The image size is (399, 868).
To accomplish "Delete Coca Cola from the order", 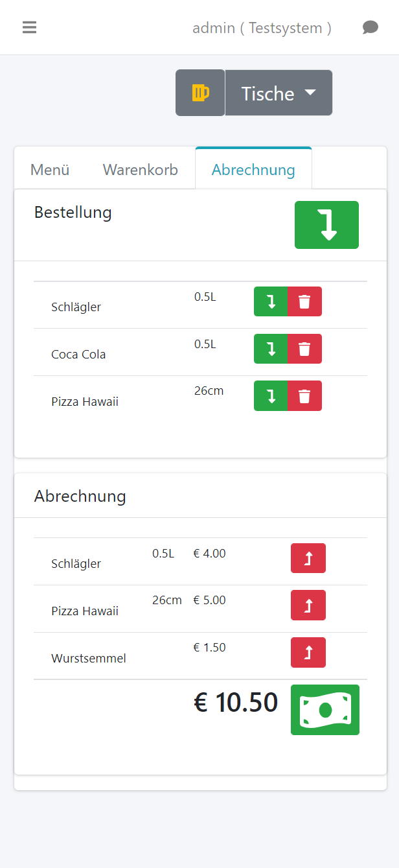I will pyautogui.click(x=304, y=349).
